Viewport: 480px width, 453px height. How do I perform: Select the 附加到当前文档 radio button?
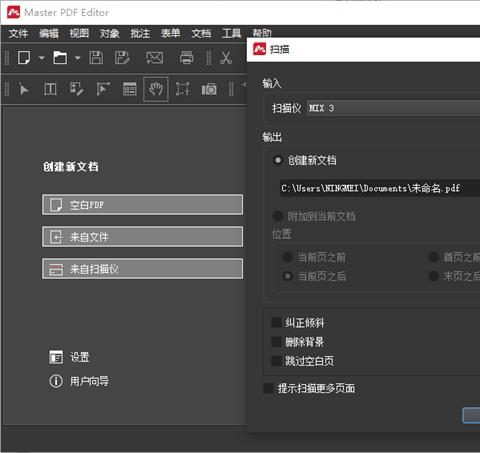coord(277,216)
